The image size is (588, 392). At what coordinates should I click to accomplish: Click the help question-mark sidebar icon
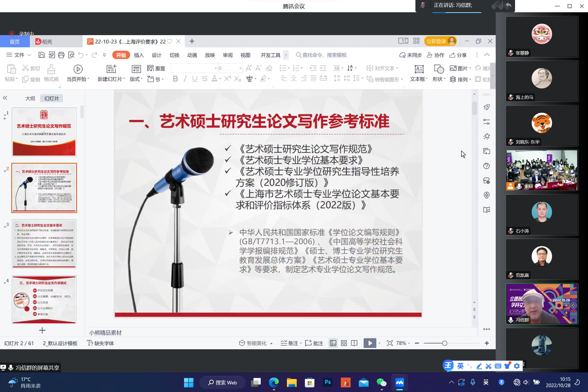coord(486,166)
